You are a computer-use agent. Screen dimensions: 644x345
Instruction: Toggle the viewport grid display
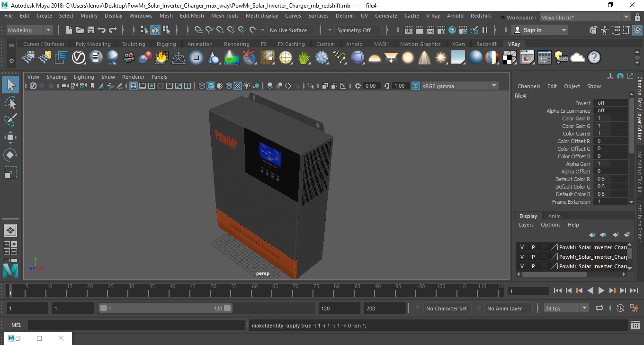(134, 86)
